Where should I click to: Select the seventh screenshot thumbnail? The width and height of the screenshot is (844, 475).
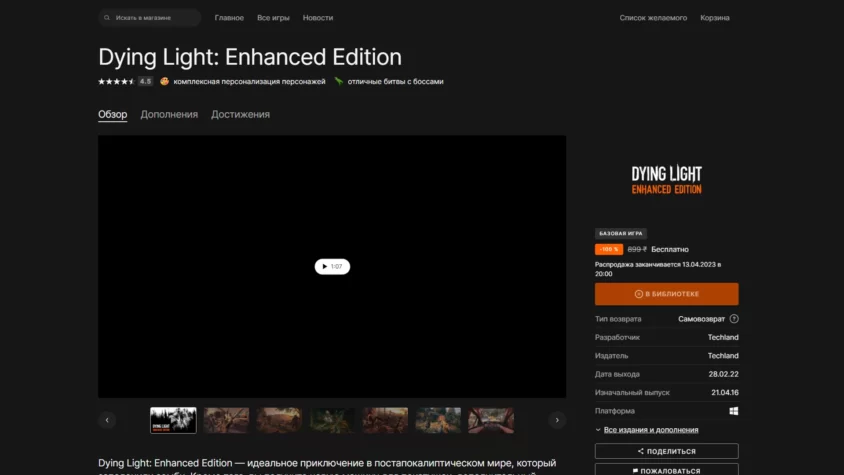pos(491,420)
